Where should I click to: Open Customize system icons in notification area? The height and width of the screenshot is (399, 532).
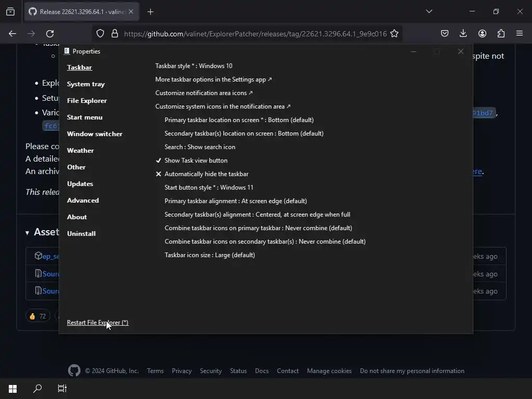(x=223, y=107)
